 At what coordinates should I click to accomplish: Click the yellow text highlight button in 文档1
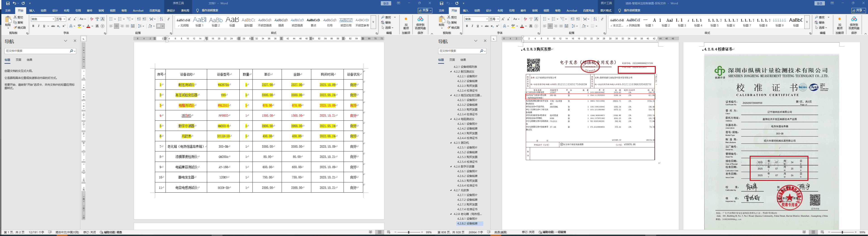tap(80, 26)
